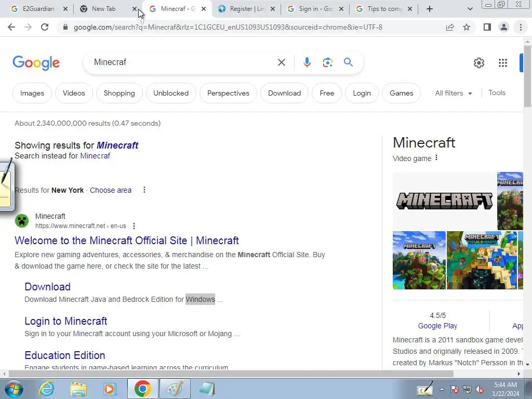
Task: Open Chrome three-dot menu
Action: tap(521, 27)
